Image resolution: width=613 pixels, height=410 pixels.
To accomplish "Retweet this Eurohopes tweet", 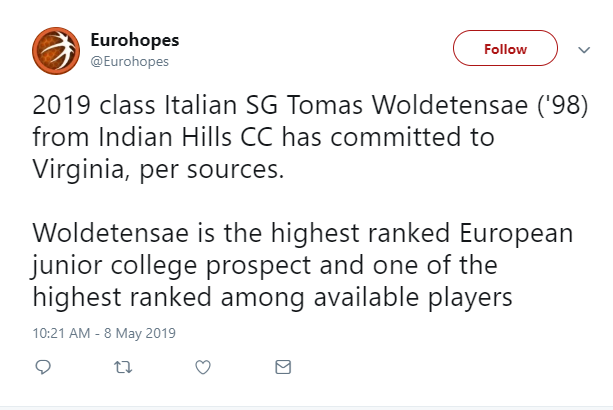I will [x=123, y=367].
